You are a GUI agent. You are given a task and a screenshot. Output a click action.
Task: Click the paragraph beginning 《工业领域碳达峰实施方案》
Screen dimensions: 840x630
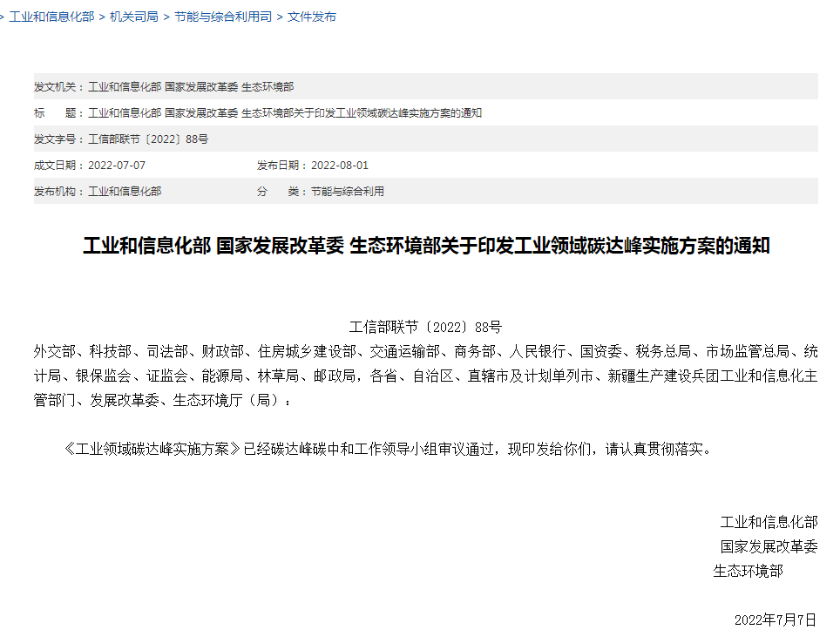(x=389, y=449)
